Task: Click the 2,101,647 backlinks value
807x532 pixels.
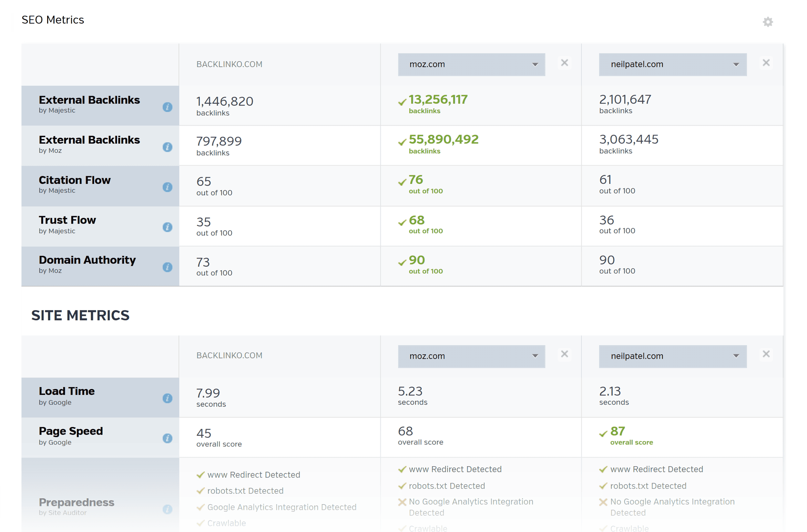Action: [625, 100]
